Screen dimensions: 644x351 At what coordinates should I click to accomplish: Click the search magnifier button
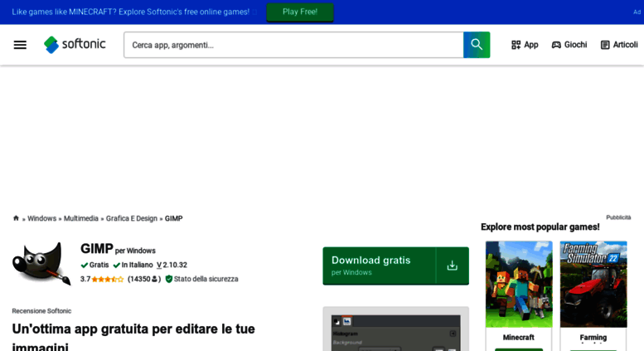477,45
